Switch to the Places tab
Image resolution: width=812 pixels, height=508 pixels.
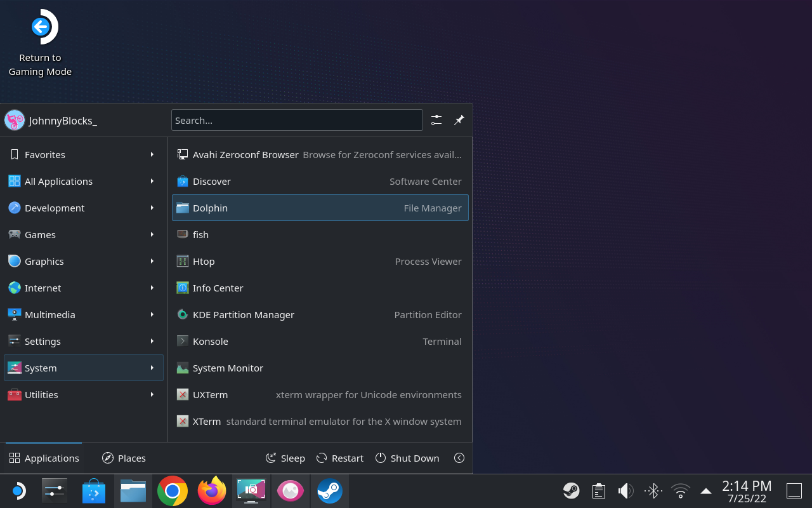pyautogui.click(x=124, y=458)
